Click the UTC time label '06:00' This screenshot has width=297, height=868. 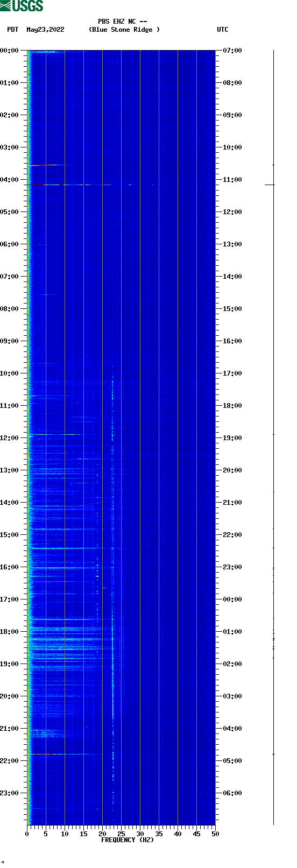(x=232, y=793)
